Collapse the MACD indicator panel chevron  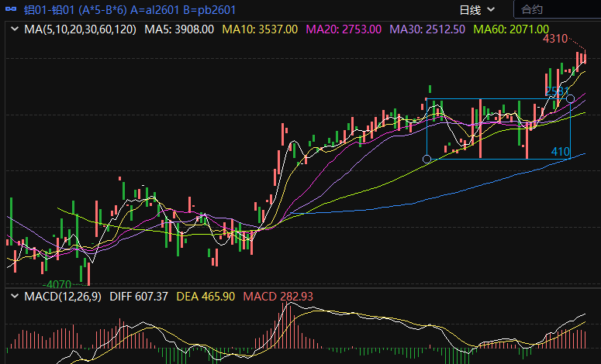14,297
